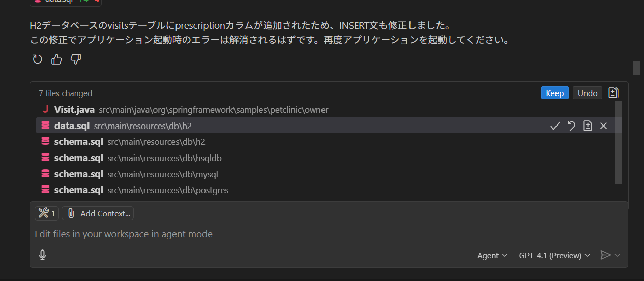Open the tools selection button
This screenshot has height=281, width=644.
tap(47, 213)
